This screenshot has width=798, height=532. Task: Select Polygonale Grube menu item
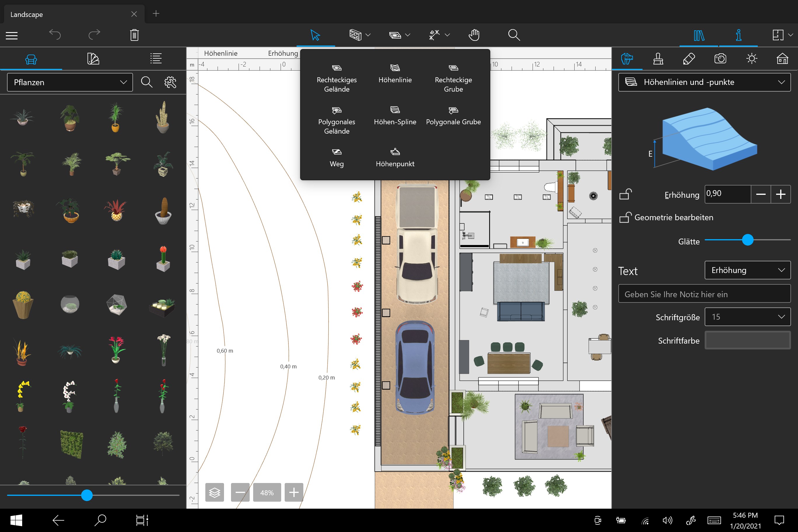pos(453,116)
